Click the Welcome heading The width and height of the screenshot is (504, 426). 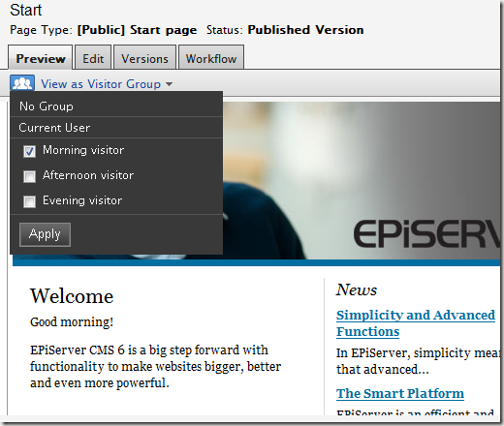(x=72, y=296)
